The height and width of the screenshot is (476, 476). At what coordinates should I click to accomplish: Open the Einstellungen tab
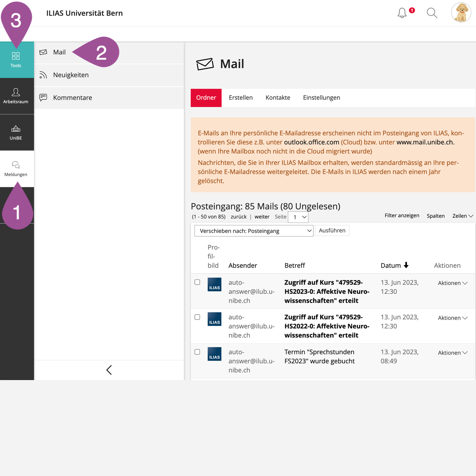(321, 98)
